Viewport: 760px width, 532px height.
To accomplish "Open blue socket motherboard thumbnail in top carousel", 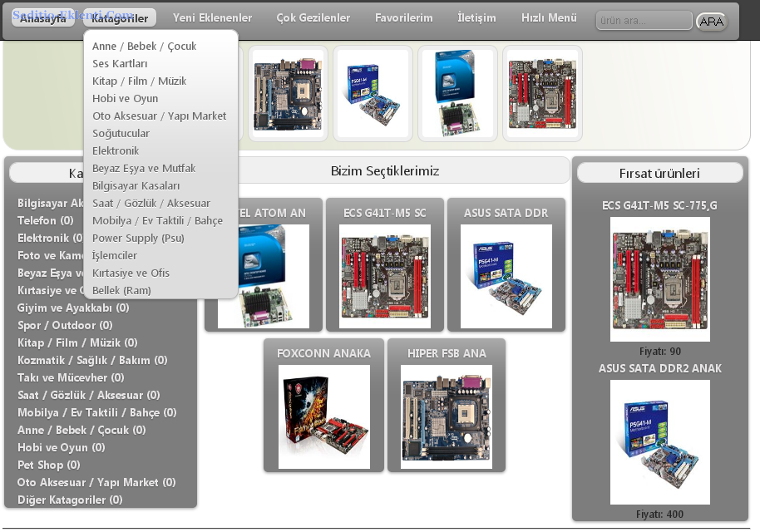I will click(288, 93).
